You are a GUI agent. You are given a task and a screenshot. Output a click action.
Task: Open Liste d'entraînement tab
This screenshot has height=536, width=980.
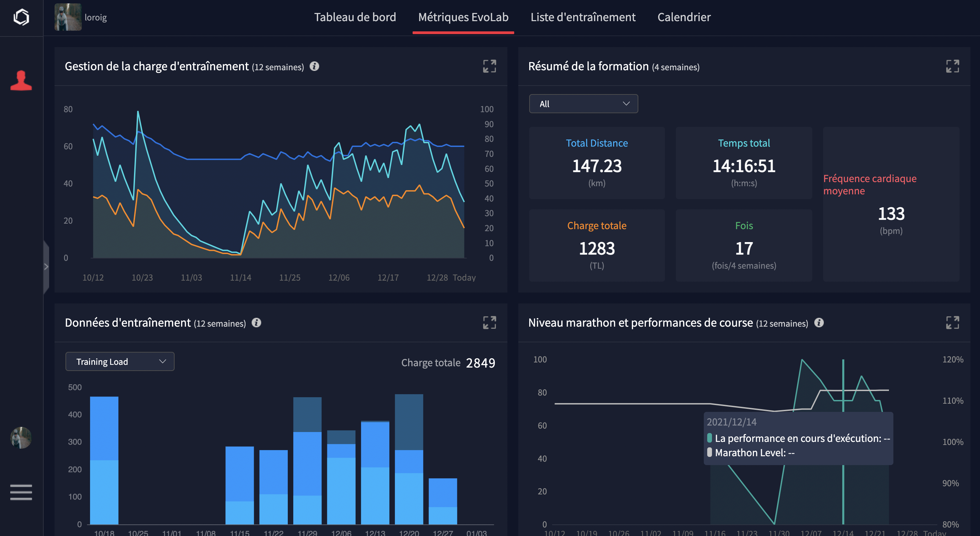tap(583, 17)
